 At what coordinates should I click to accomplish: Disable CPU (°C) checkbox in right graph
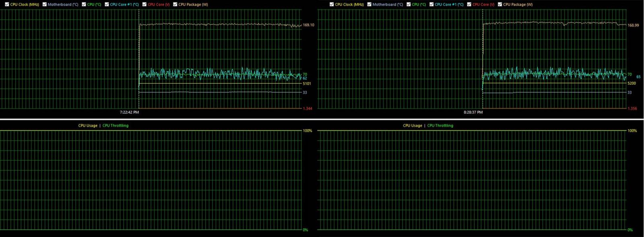point(409,4)
